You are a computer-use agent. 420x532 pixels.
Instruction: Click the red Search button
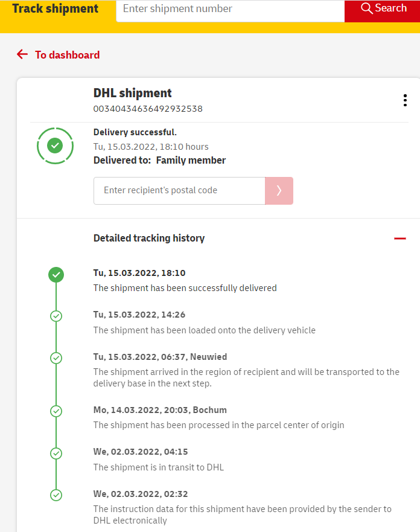click(x=383, y=9)
